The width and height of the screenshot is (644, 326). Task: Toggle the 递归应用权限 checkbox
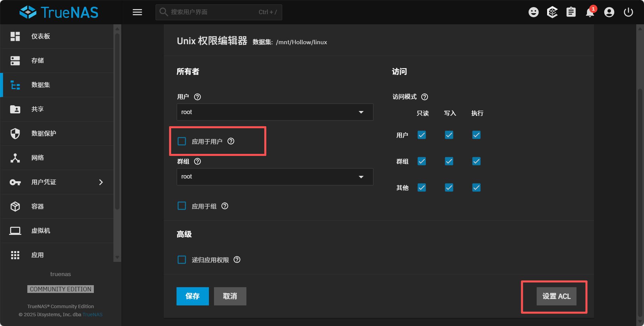tap(182, 260)
